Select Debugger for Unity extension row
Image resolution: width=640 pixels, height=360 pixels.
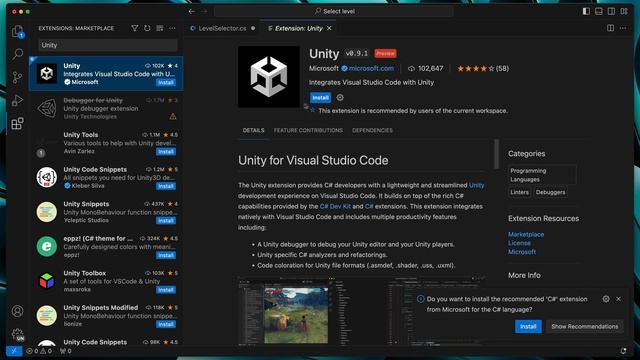tap(106, 109)
